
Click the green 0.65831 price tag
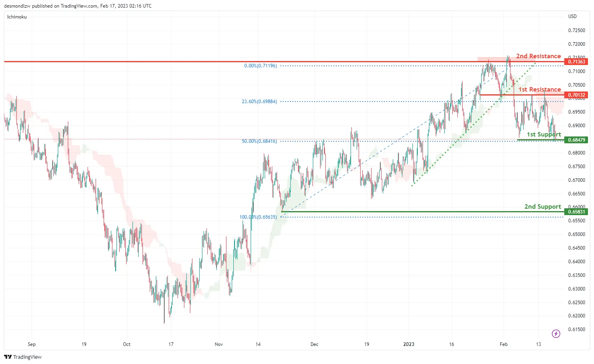click(576, 212)
